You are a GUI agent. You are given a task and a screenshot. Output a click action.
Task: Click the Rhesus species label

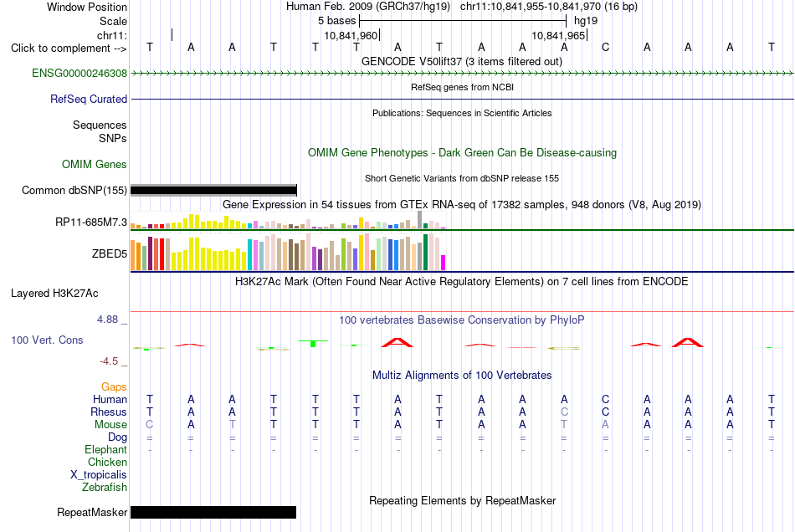click(x=109, y=412)
